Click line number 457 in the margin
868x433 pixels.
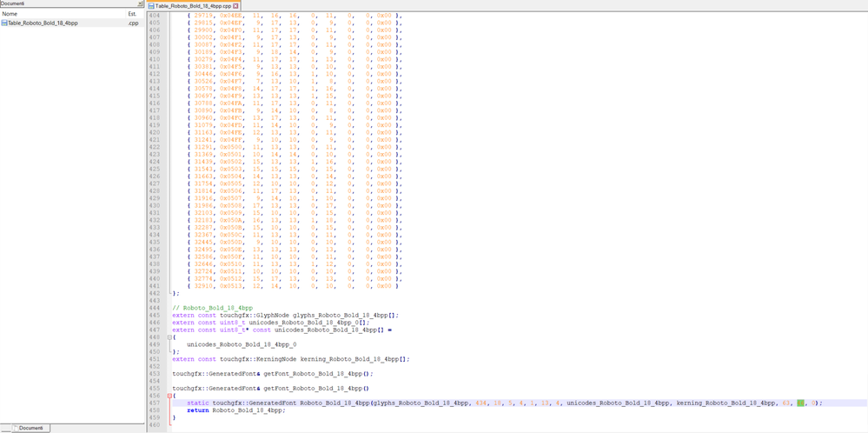pyautogui.click(x=156, y=403)
